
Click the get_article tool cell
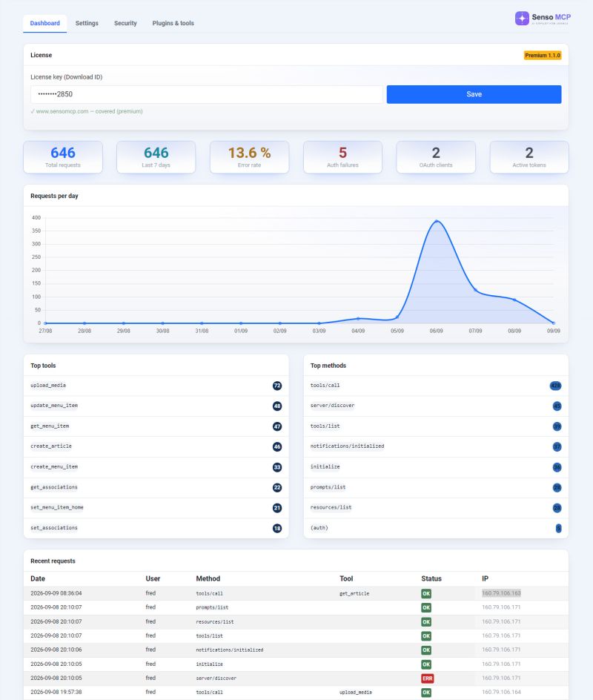tap(354, 594)
